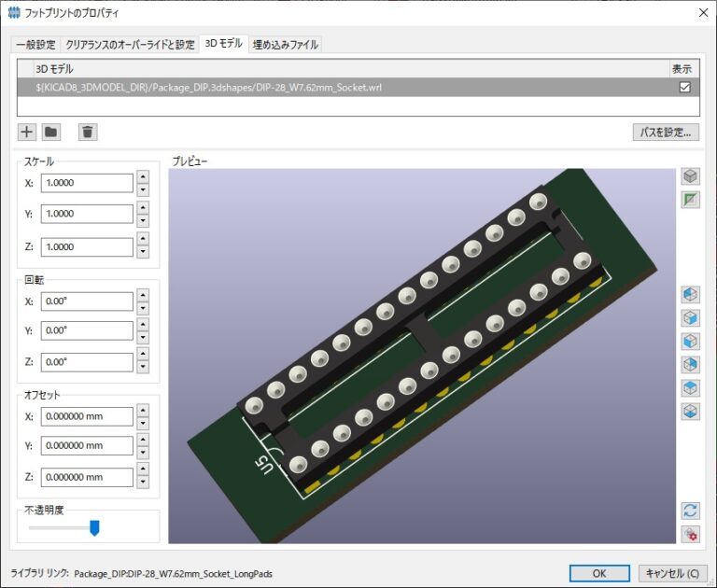
Task: Click the パスを設定... button
Action: pos(667,133)
